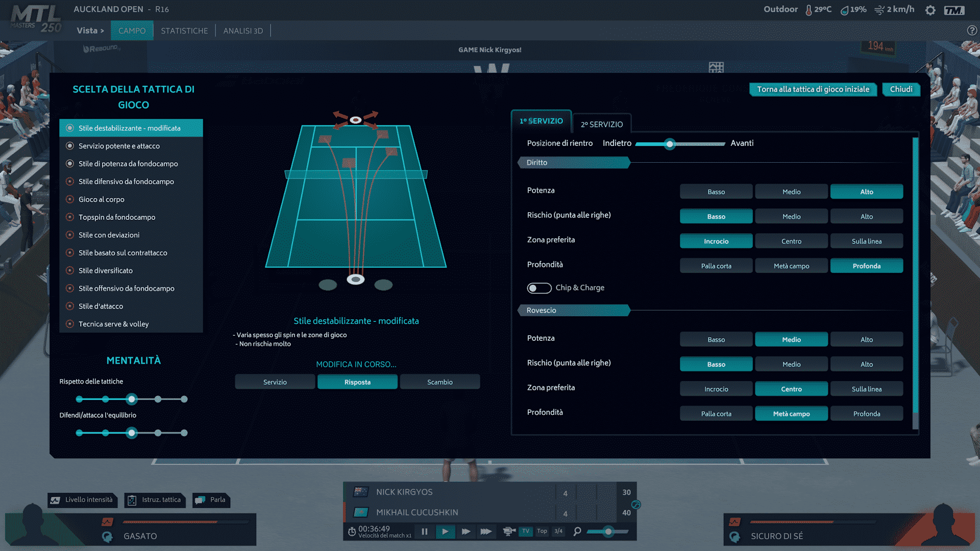This screenshot has height=551, width=980.
Task: Switch to 2° Servizio tab
Action: [601, 124]
